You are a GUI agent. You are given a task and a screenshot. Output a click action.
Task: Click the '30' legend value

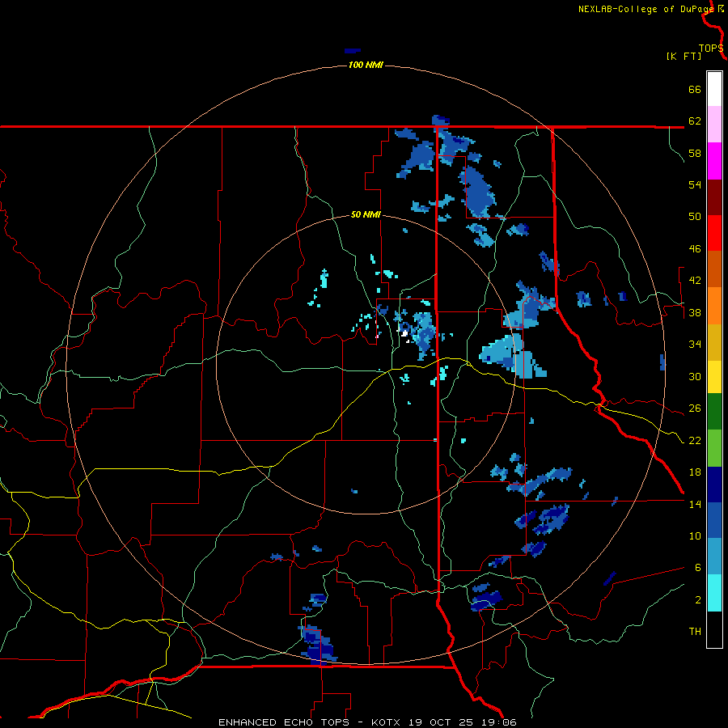[695, 376]
